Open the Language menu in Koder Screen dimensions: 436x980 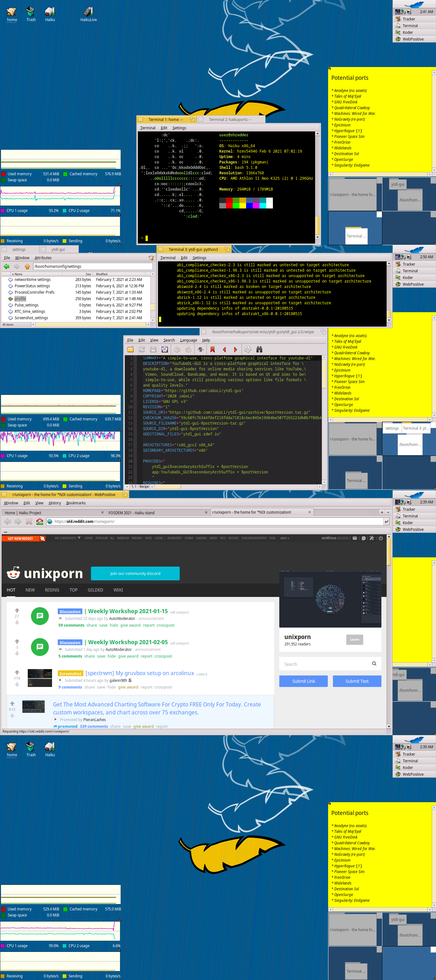tap(188, 340)
